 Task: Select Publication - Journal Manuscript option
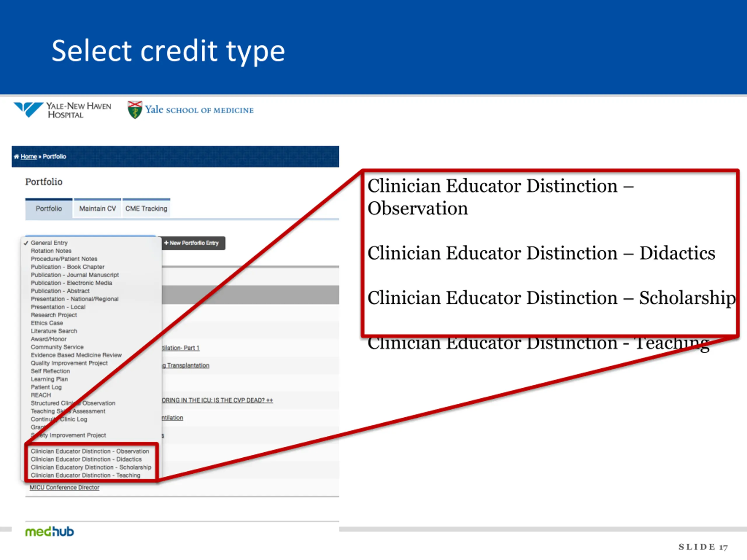point(75,275)
